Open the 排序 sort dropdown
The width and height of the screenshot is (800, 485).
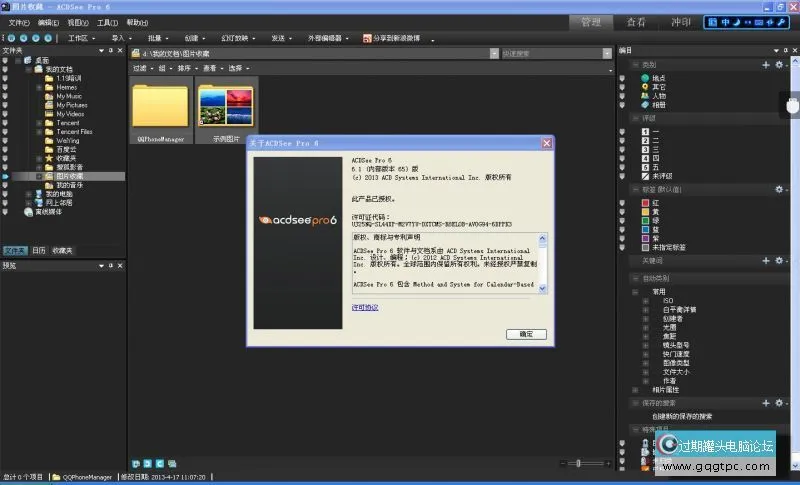click(x=187, y=68)
